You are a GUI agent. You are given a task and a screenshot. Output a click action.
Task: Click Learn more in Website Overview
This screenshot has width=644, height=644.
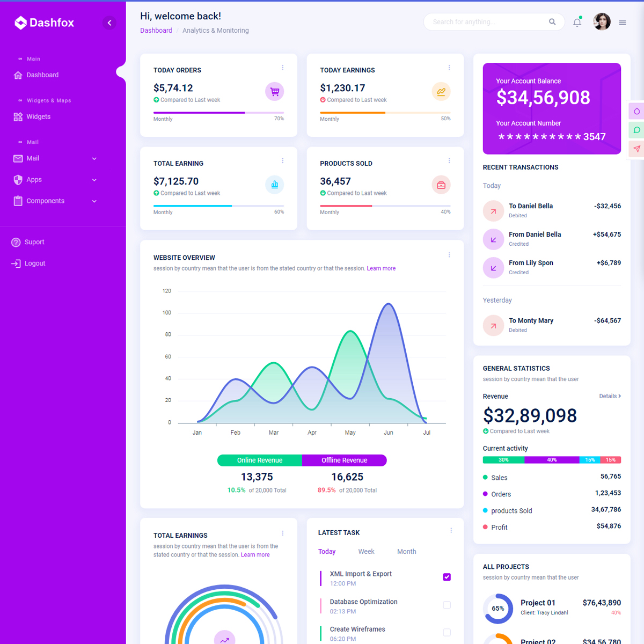point(381,268)
